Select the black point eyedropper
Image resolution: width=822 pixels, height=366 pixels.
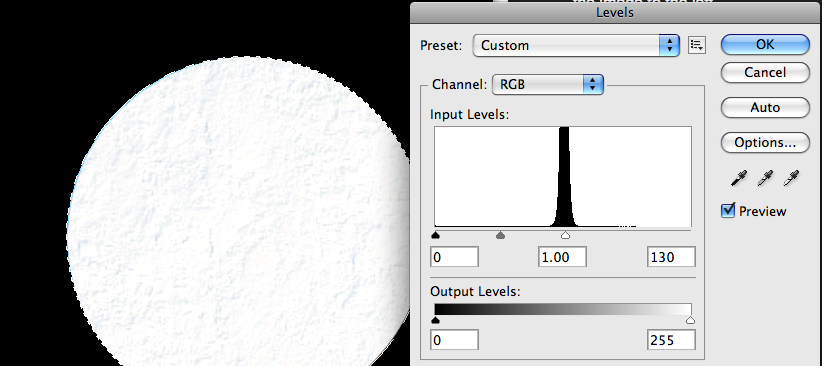pos(739,178)
